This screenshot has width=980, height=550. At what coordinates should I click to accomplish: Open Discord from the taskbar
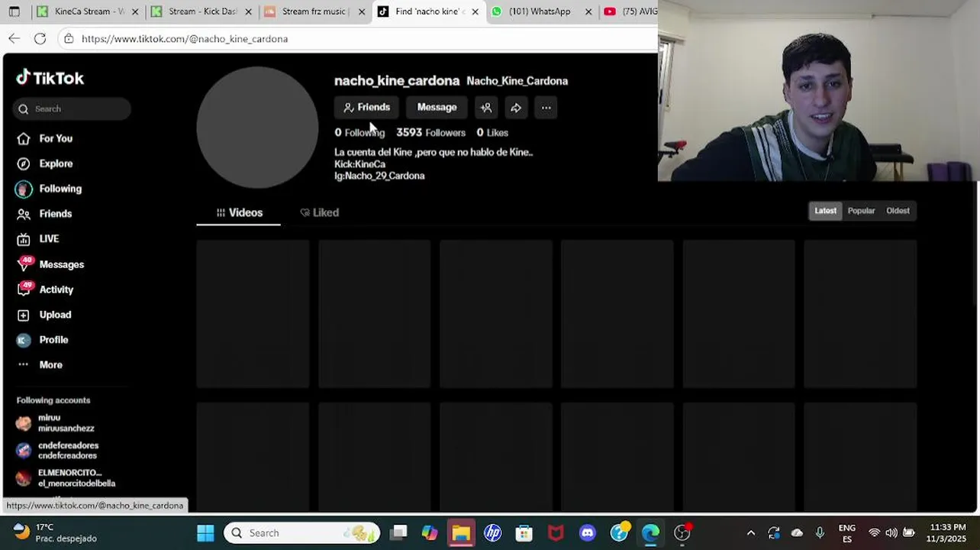[587, 533]
